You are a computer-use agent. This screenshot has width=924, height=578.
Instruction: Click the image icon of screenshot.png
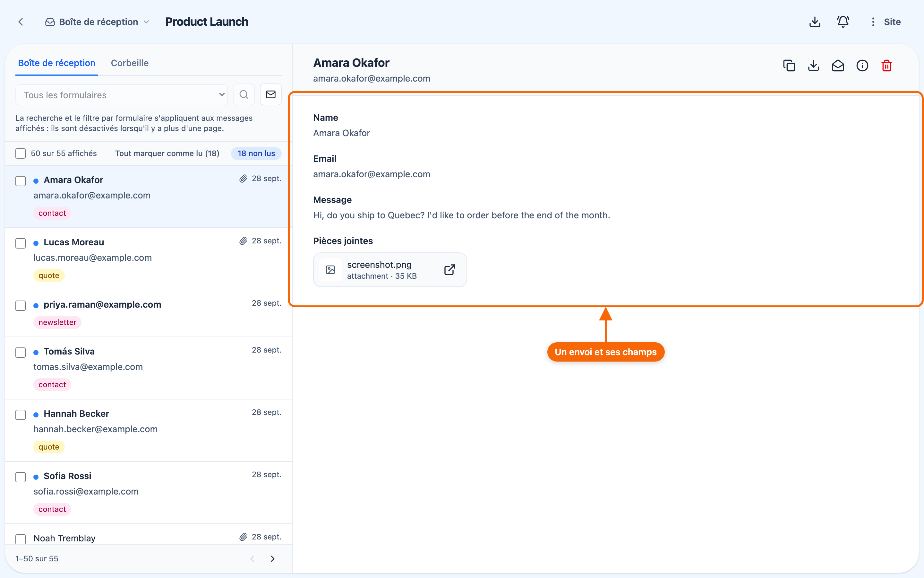tap(331, 270)
